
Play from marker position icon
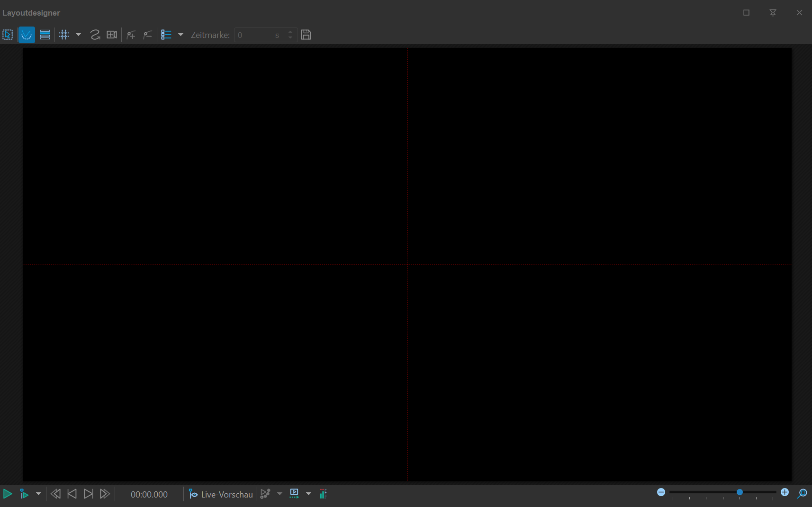point(24,494)
